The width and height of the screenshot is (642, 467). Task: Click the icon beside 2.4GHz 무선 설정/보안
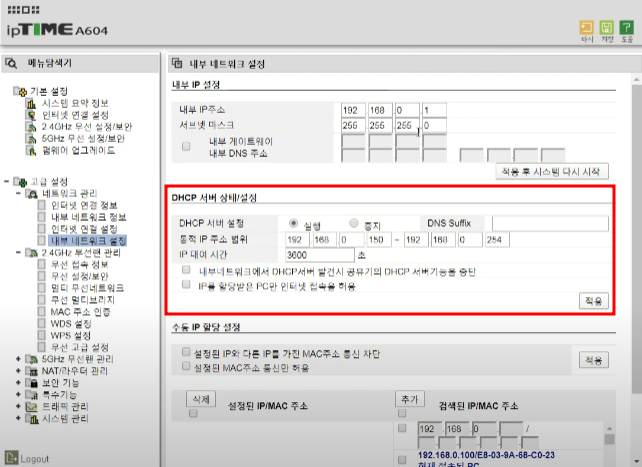point(32,127)
